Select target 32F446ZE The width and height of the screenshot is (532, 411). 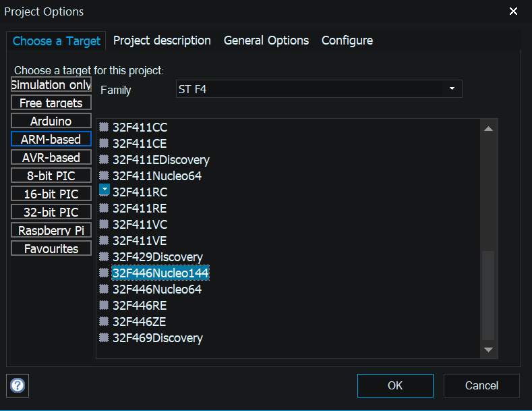pos(139,322)
